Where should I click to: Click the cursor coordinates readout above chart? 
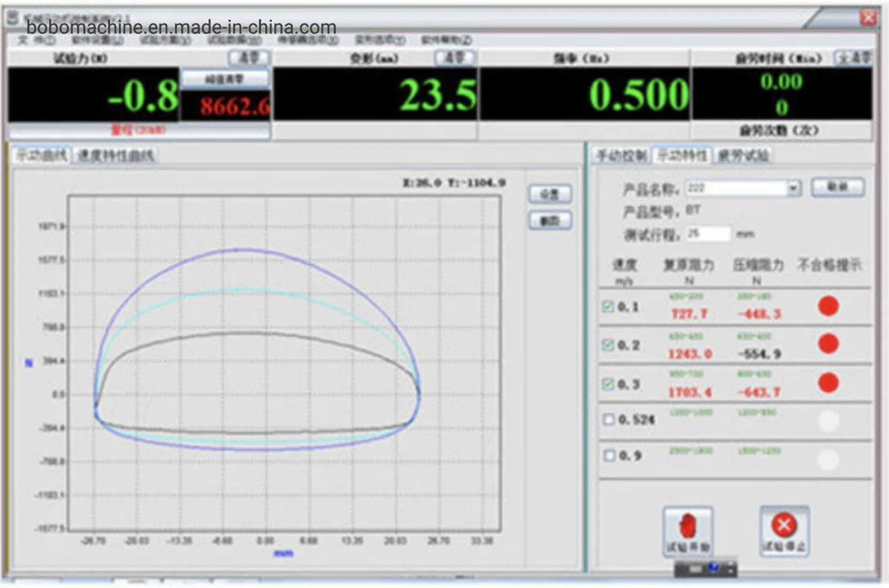click(454, 183)
